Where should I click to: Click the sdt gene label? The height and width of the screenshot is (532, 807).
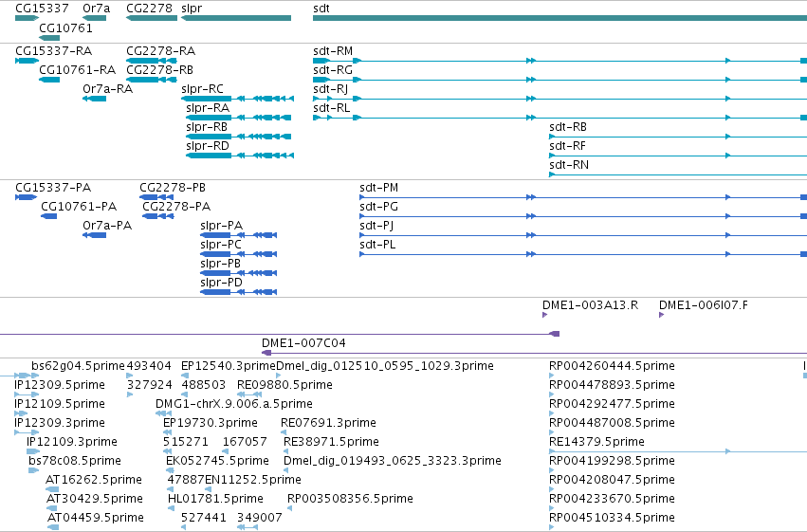(x=321, y=9)
